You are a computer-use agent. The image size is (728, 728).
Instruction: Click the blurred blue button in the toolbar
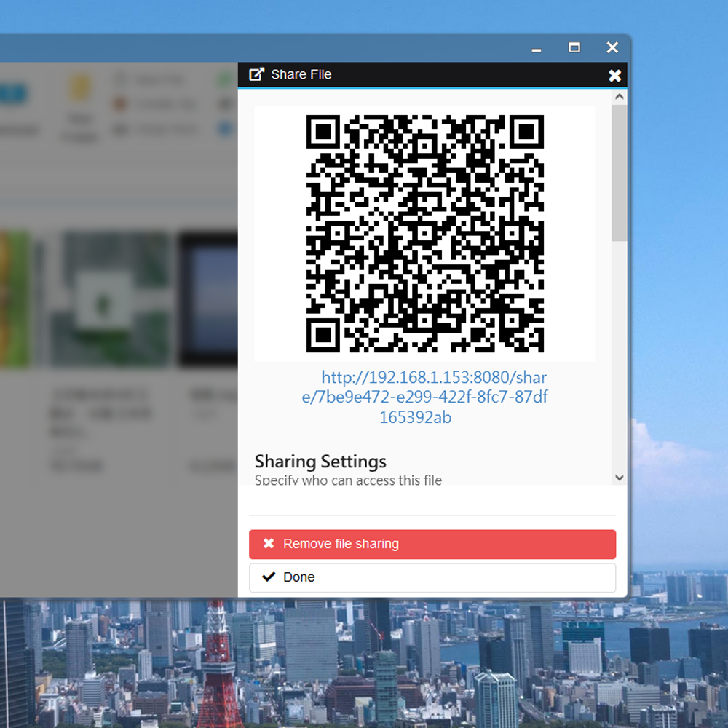tap(12, 93)
